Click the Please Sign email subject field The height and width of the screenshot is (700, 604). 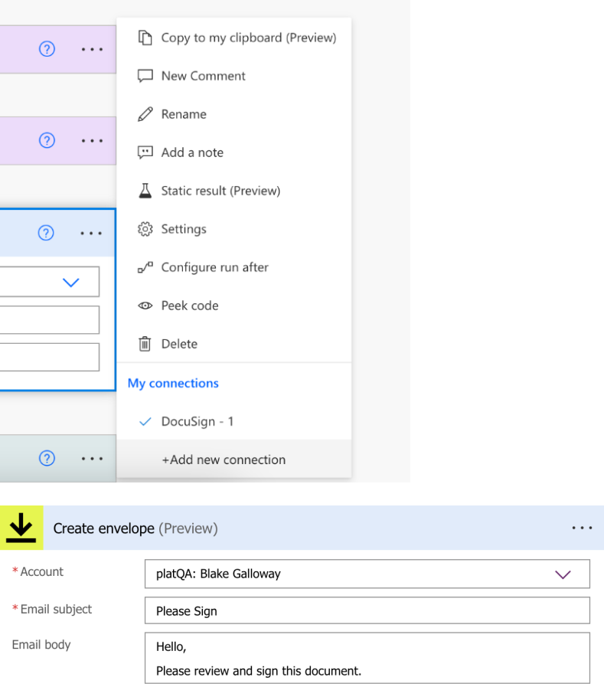pyautogui.click(x=366, y=610)
